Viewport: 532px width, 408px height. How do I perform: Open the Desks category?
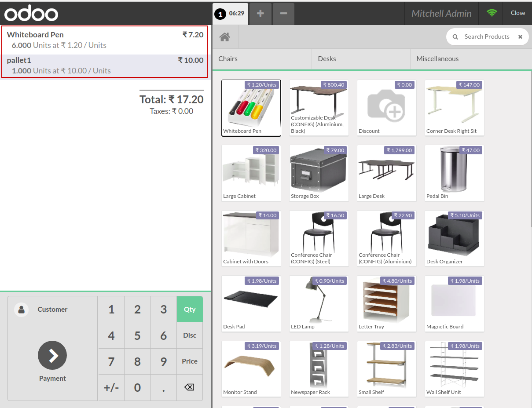361,59
